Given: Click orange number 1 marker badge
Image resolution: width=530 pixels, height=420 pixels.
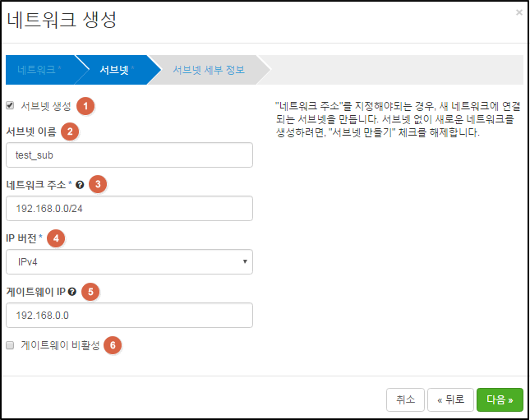Looking at the screenshot, I should tap(85, 106).
